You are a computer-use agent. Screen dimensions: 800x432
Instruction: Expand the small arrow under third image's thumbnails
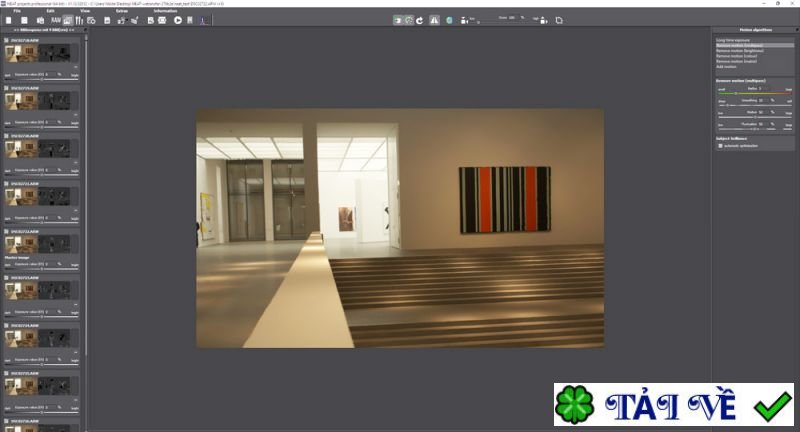click(76, 163)
